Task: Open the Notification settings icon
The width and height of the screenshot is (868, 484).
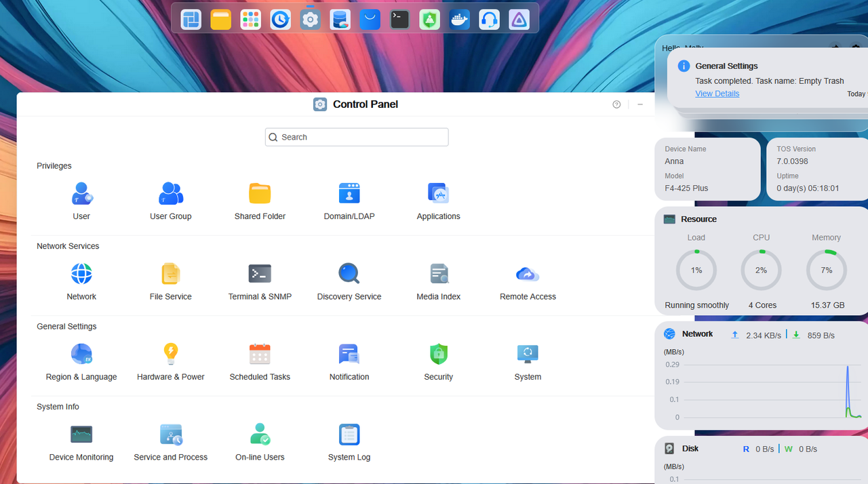Action: pos(349,355)
